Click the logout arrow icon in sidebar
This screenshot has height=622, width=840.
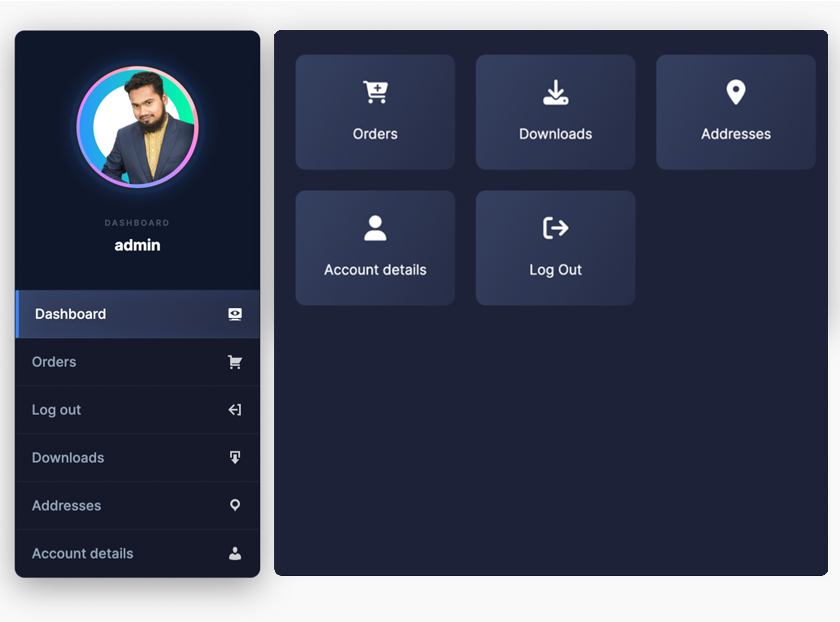click(x=235, y=410)
